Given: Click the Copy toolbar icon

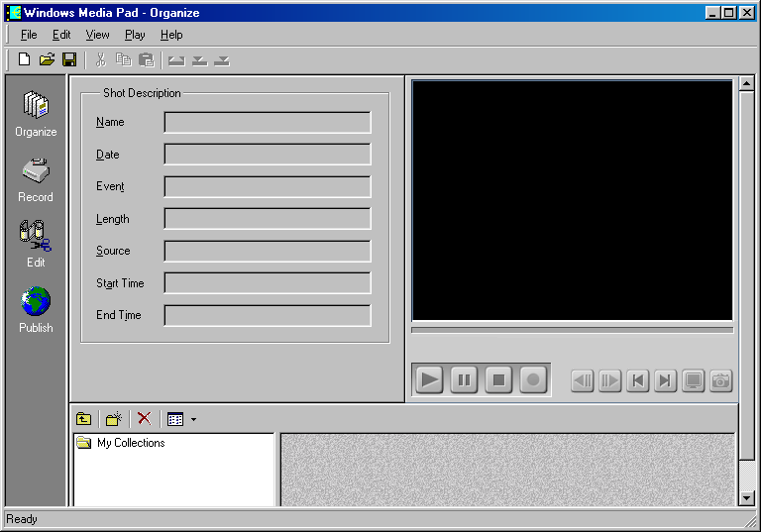Looking at the screenshot, I should pyautogui.click(x=123, y=59).
